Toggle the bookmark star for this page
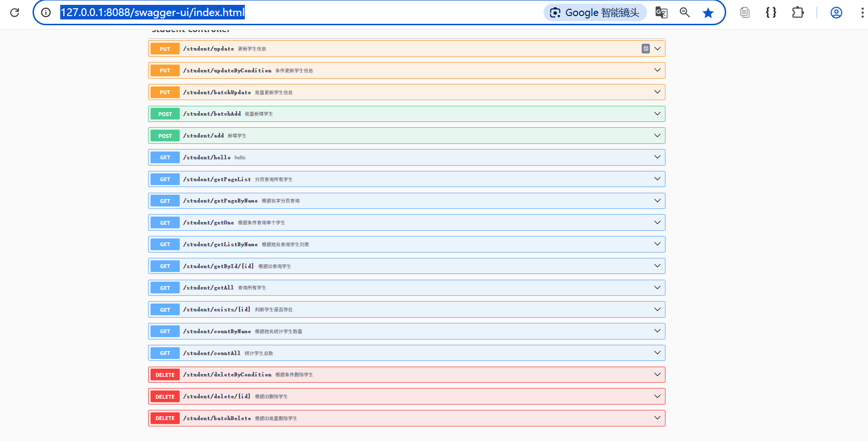This screenshot has width=868, height=441. point(708,13)
